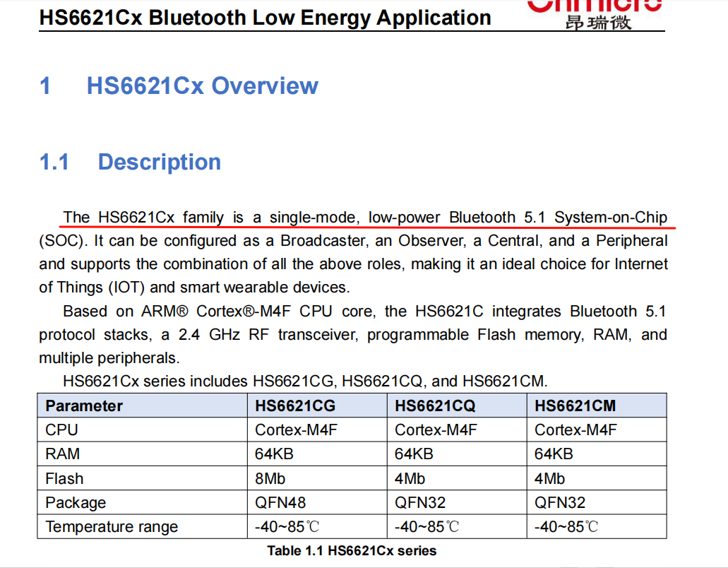728x568 pixels.
Task: Click the 'RAM' row label
Action: click(x=142, y=454)
